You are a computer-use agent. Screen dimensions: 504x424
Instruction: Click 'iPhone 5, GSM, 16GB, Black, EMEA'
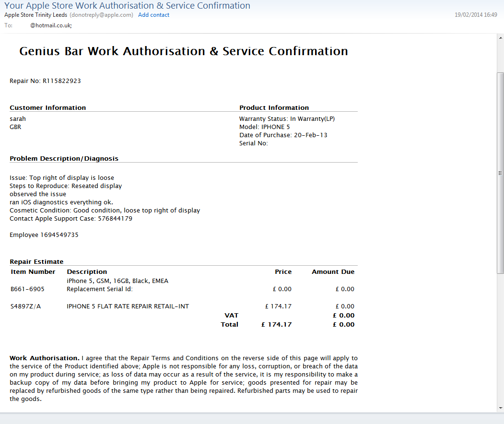coord(117,281)
